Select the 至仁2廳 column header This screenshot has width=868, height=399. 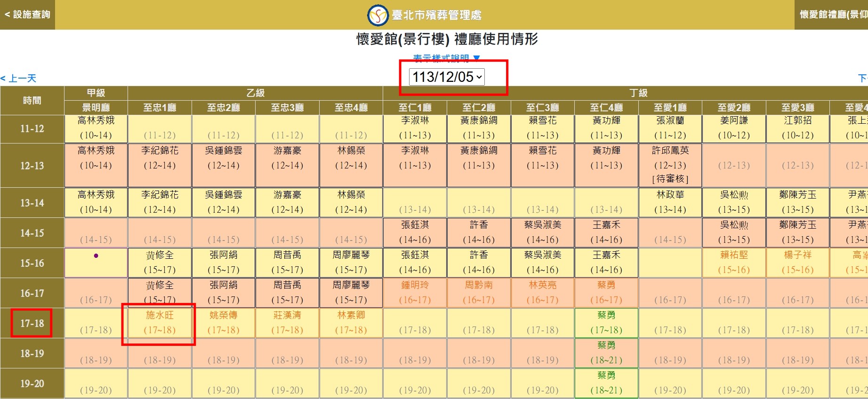tap(479, 108)
